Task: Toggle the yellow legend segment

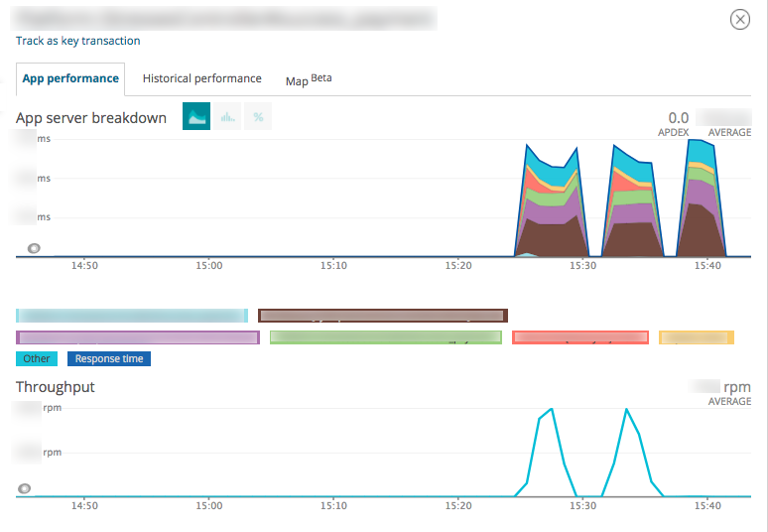Action: (x=696, y=337)
